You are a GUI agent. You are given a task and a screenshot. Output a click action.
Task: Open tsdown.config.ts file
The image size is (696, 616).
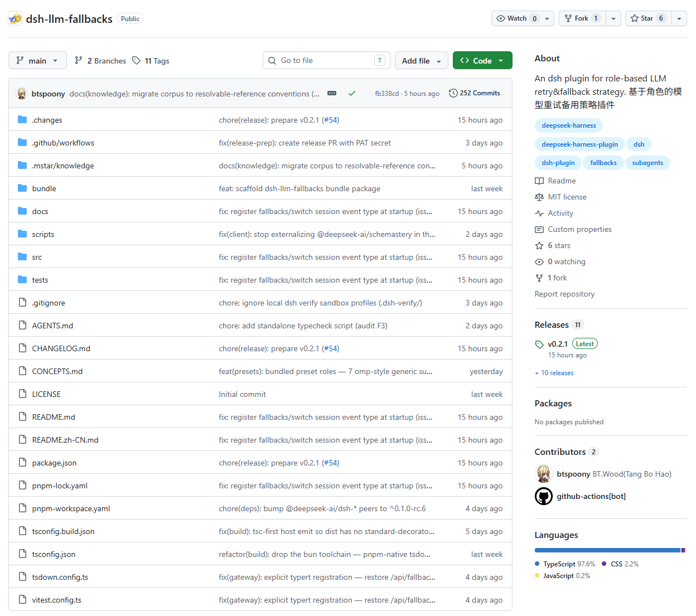pos(60,577)
